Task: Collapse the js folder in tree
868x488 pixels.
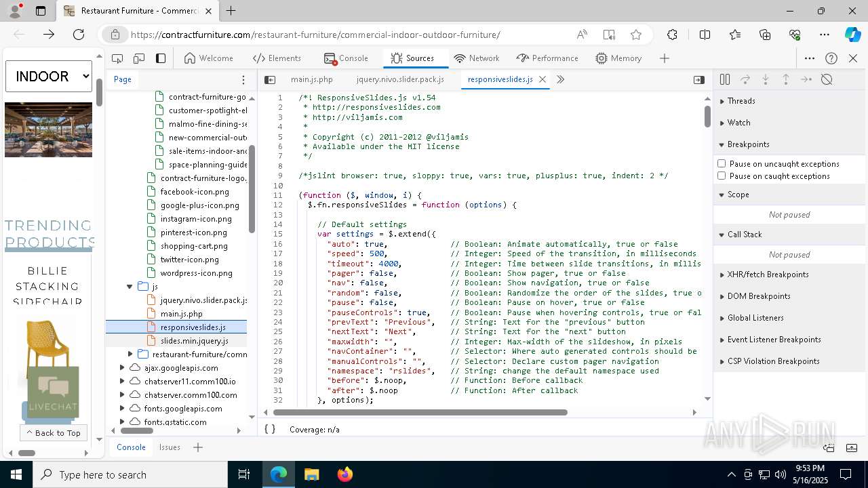Action: coord(130,287)
